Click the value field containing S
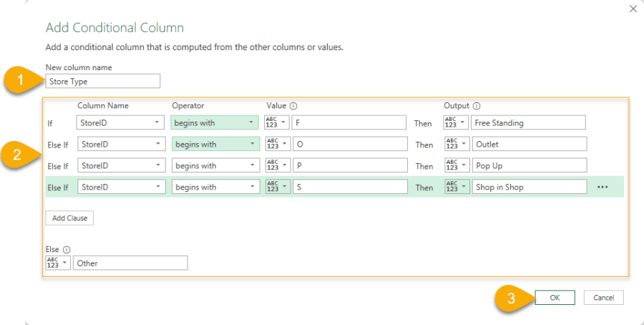Image resolution: width=644 pixels, height=325 pixels. point(349,187)
